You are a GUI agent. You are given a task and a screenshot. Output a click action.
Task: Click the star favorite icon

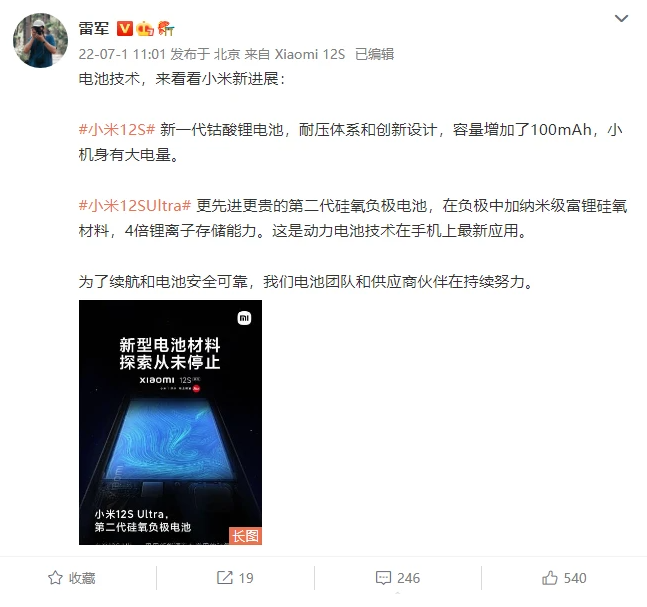click(x=55, y=578)
